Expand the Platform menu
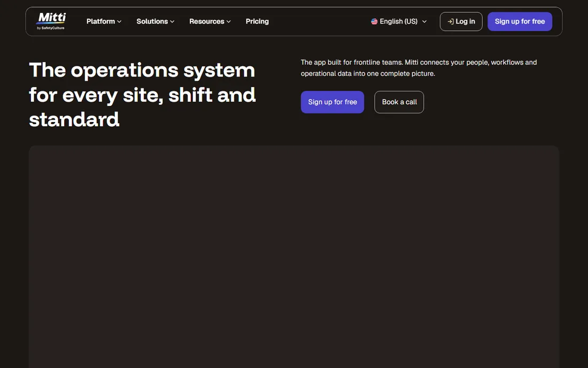The height and width of the screenshot is (368, 588). [104, 21]
